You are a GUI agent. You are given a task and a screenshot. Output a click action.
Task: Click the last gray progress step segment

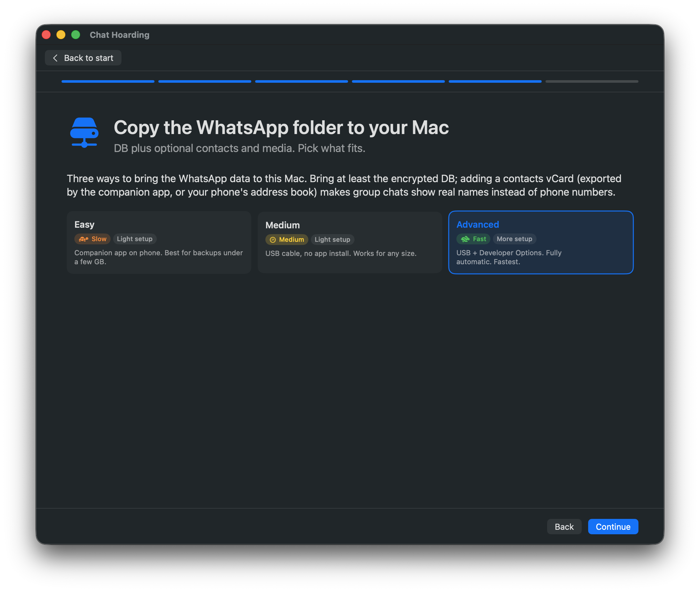pos(592,81)
